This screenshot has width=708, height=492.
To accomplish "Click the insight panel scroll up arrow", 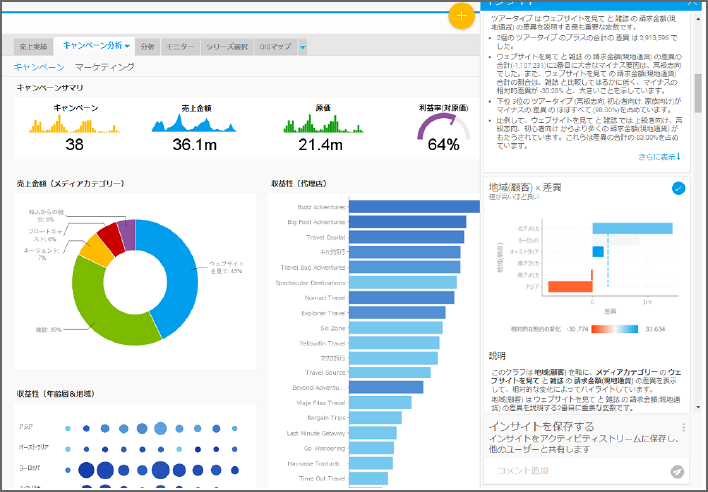I will [698, 19].
